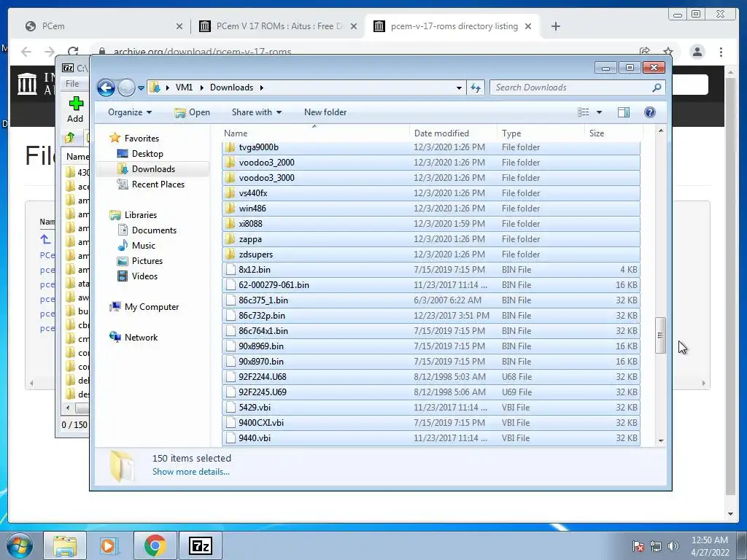Open recent pages dropdown beside forward arrow
The width and height of the screenshot is (747, 560).
(141, 88)
